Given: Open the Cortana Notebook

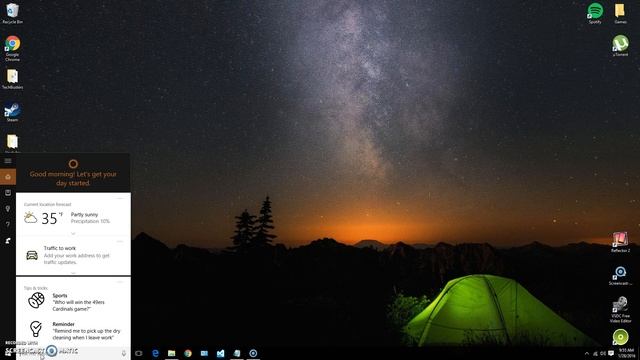Looking at the screenshot, I should tap(8, 193).
